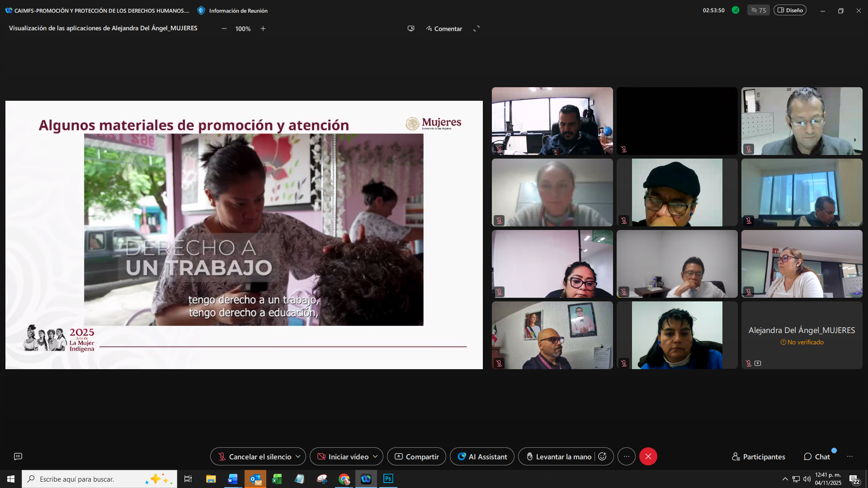
Task: Click the fullscreen shared content icon
Action: (476, 28)
